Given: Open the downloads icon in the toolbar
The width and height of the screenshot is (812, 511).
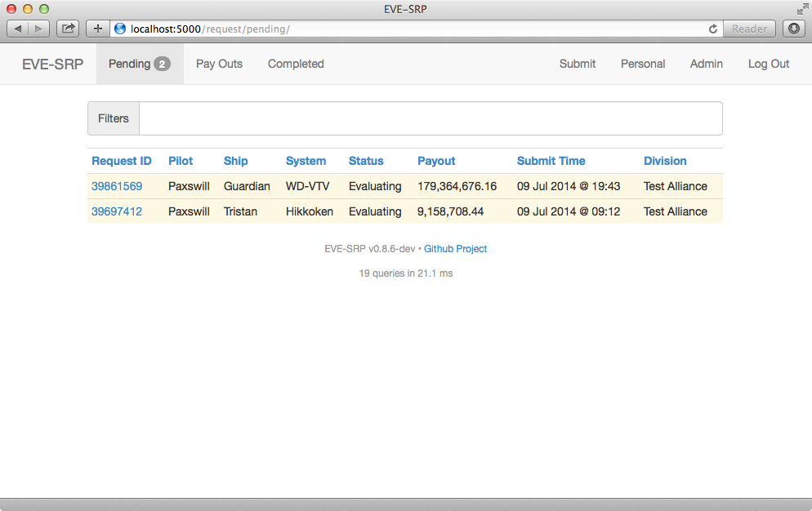Looking at the screenshot, I should pos(794,29).
